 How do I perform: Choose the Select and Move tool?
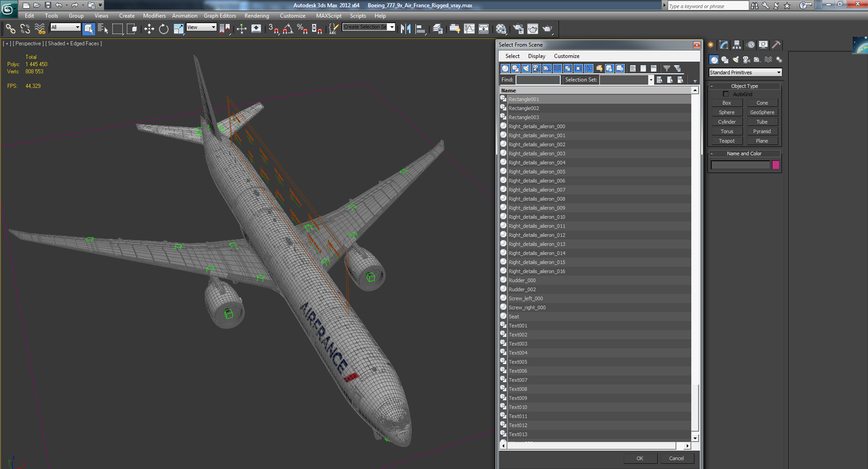149,29
